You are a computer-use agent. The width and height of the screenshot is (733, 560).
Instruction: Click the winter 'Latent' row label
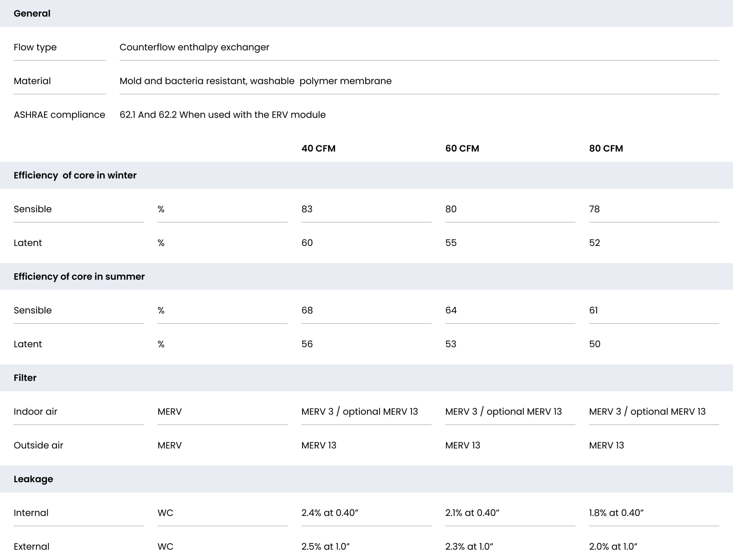(28, 243)
